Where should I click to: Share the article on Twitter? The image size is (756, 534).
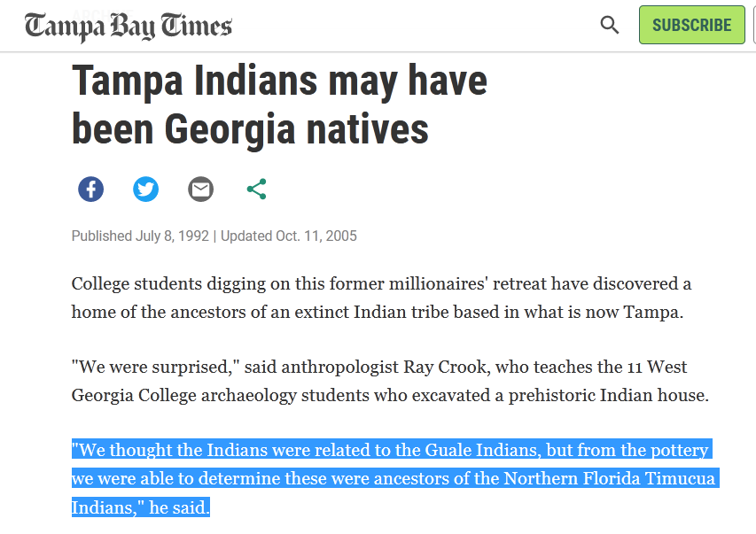click(x=146, y=190)
